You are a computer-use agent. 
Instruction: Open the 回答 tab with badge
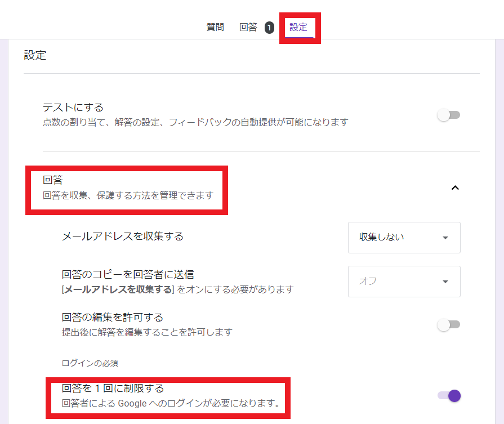(248, 27)
